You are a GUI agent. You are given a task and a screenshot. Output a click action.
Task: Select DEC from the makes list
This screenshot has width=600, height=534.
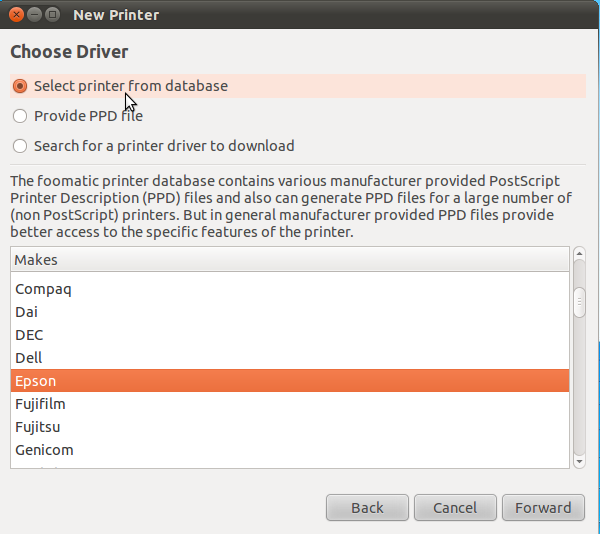pos(29,335)
